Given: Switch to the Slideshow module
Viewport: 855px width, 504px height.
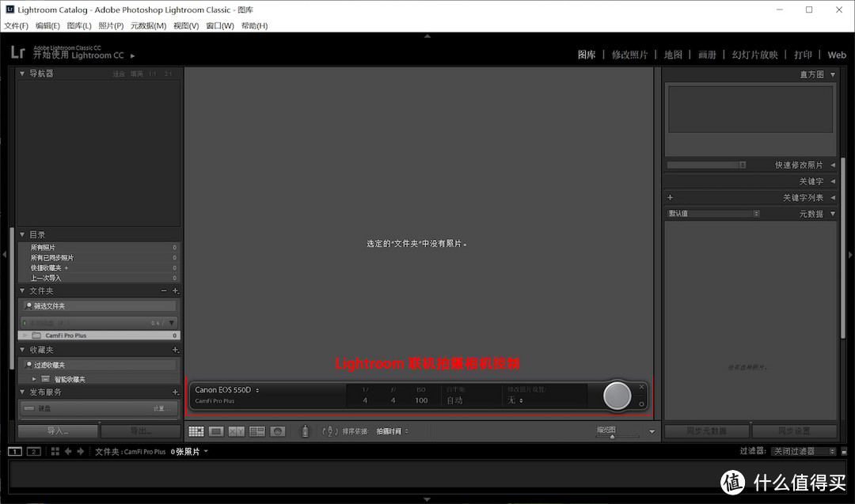Looking at the screenshot, I should tap(754, 55).
